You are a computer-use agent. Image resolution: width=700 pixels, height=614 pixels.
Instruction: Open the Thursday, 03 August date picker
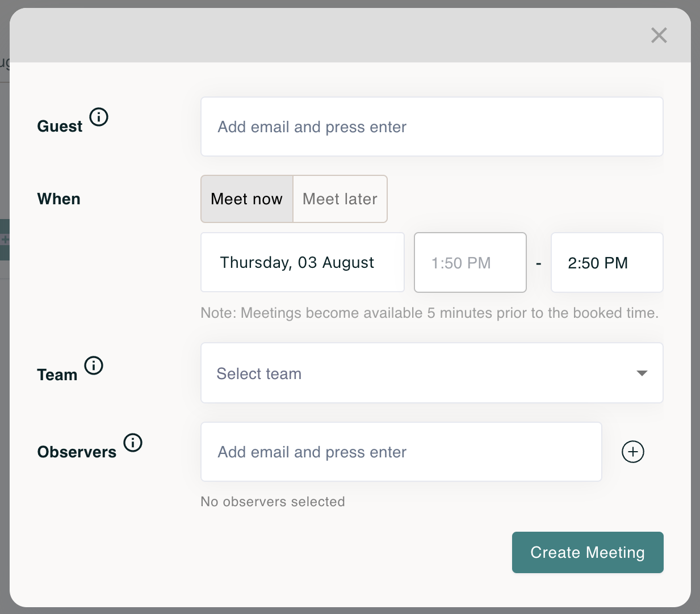coord(302,262)
